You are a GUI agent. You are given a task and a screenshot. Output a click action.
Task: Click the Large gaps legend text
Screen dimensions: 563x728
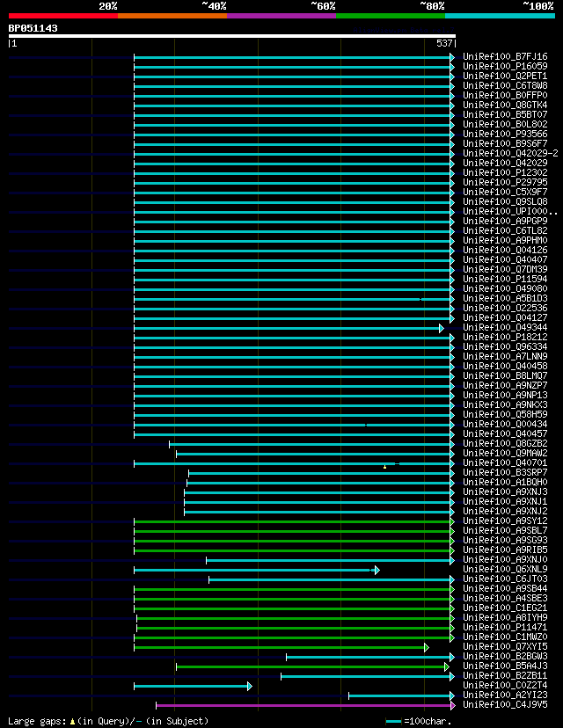point(108,722)
